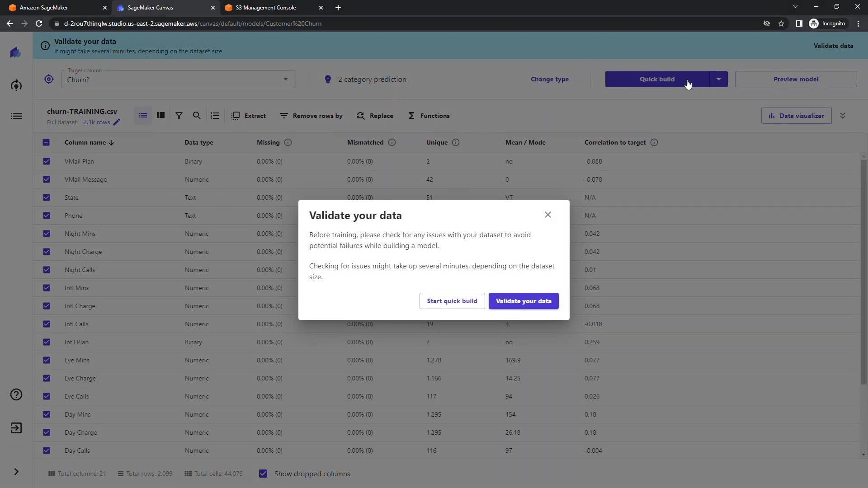Collapse panel with double chevron icon
The height and width of the screenshot is (488, 868).
(x=843, y=116)
